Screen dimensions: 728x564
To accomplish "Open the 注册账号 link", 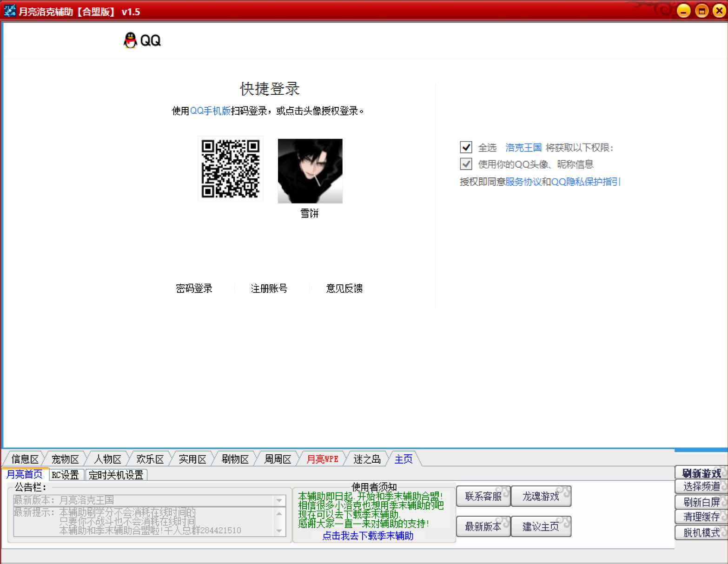I will click(x=269, y=288).
